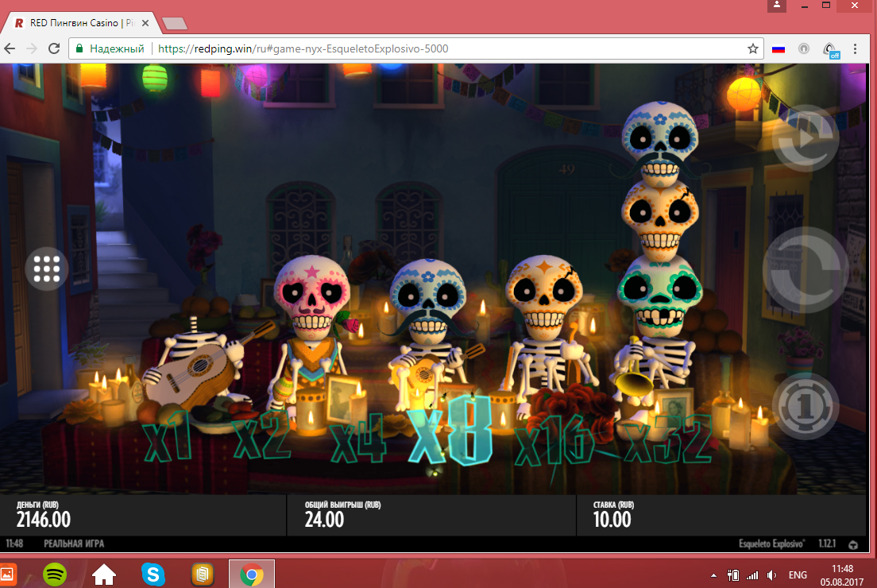
Task: Click the Esqueleto Explosivo game title text
Action: [772, 544]
